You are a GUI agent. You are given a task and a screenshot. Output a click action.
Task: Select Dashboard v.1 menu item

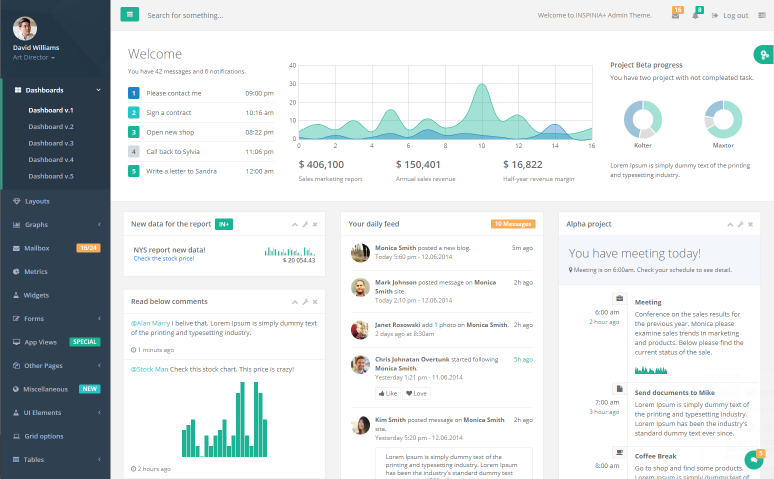(x=51, y=110)
